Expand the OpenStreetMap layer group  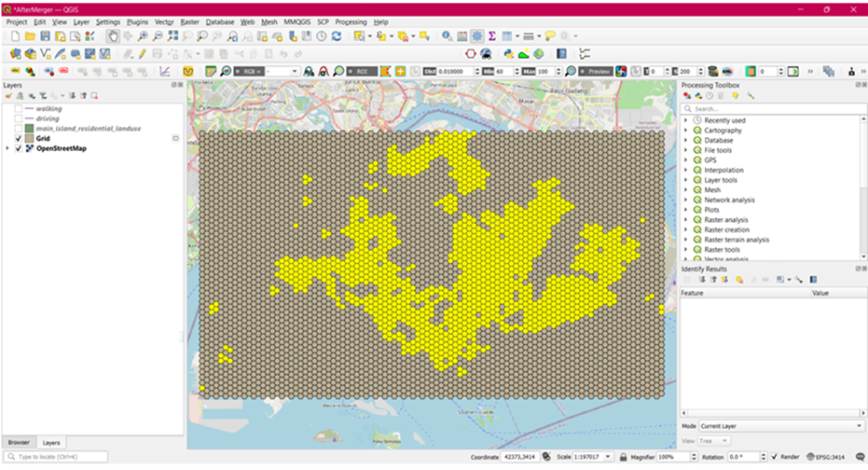[7, 149]
